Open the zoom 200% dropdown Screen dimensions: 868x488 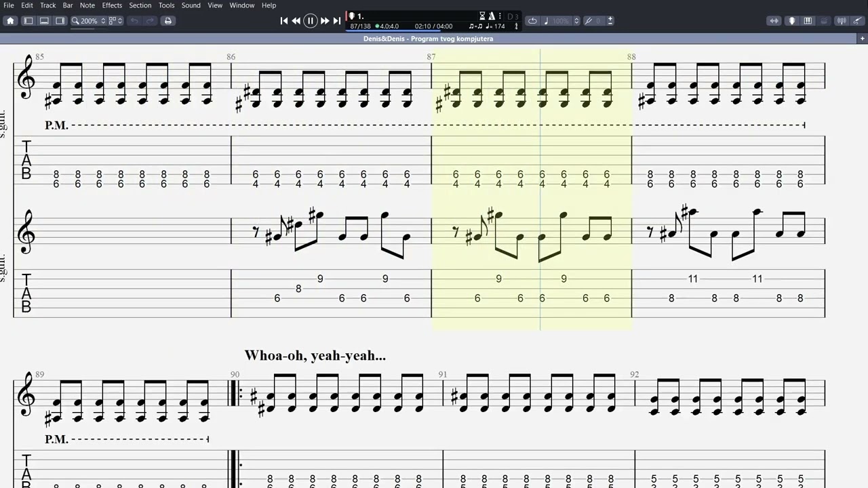pyautogui.click(x=89, y=21)
